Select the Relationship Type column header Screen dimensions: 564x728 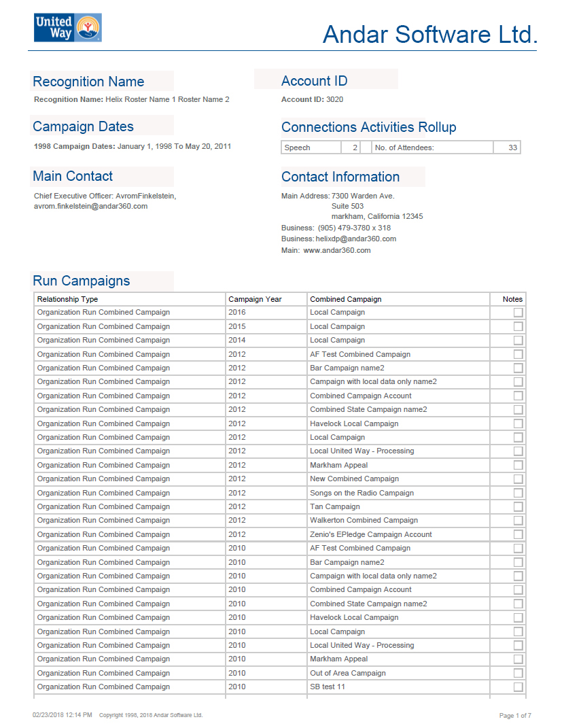click(67, 299)
